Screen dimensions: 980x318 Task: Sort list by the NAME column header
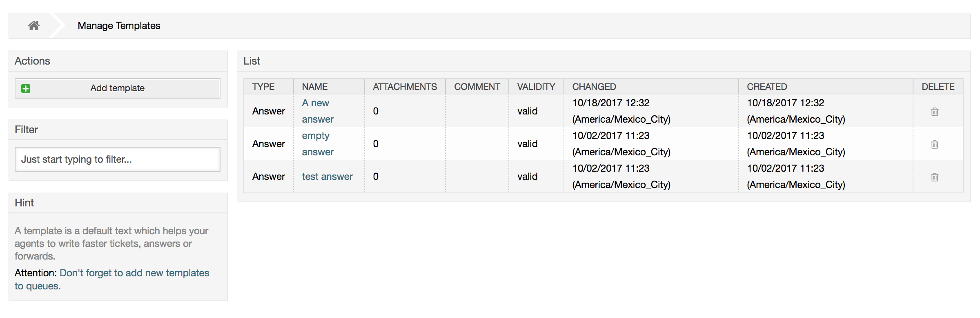[x=315, y=87]
